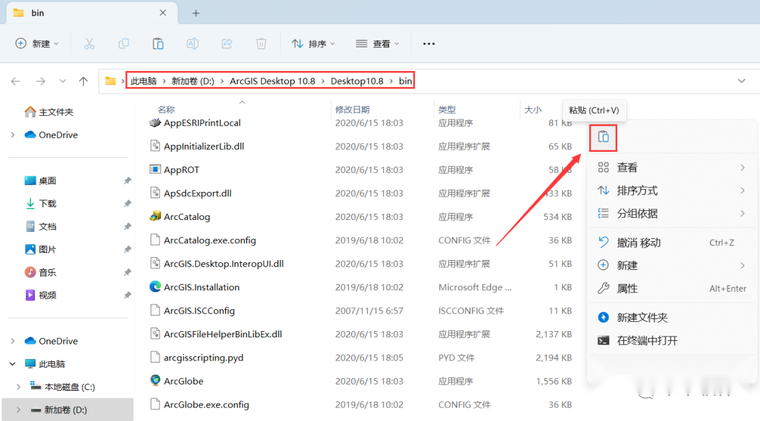Collapse the 此电脑 tree node
This screenshot has height=421, width=760.
tap(13, 364)
